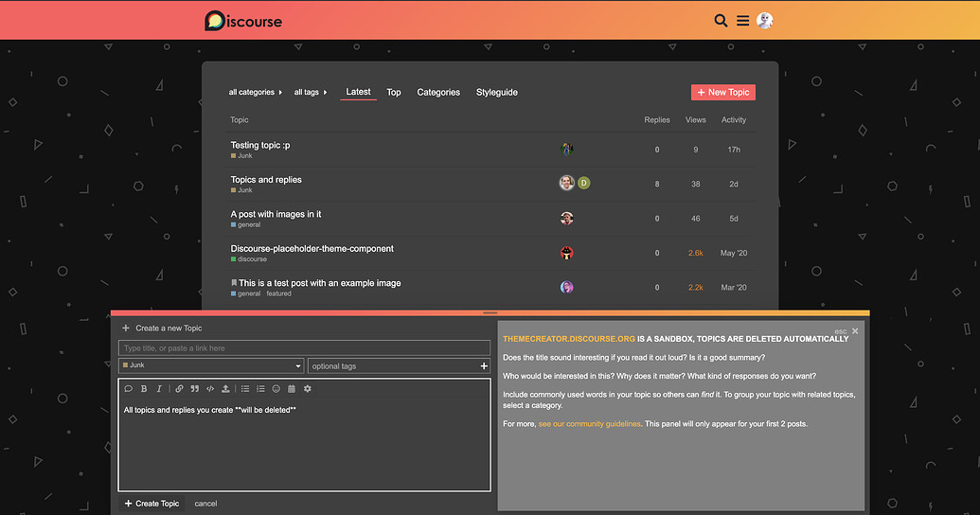Toggle bulleted list formatting
Screen dimensions: 980x515
(x=245, y=389)
